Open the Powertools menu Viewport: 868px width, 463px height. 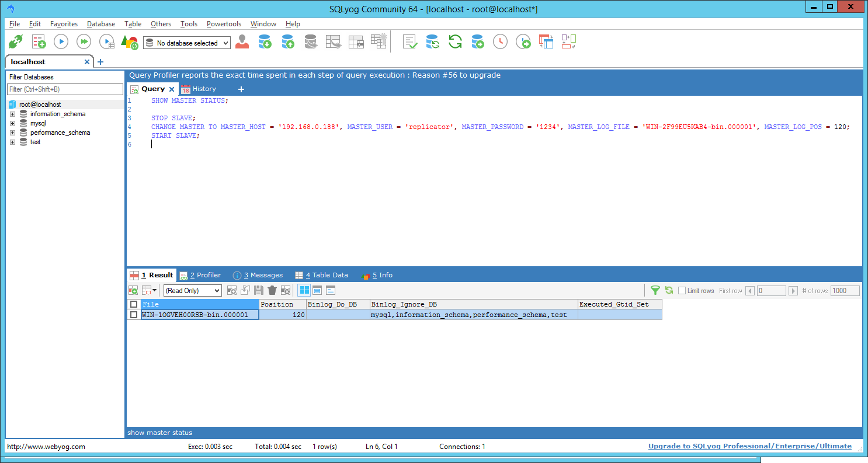(x=224, y=24)
